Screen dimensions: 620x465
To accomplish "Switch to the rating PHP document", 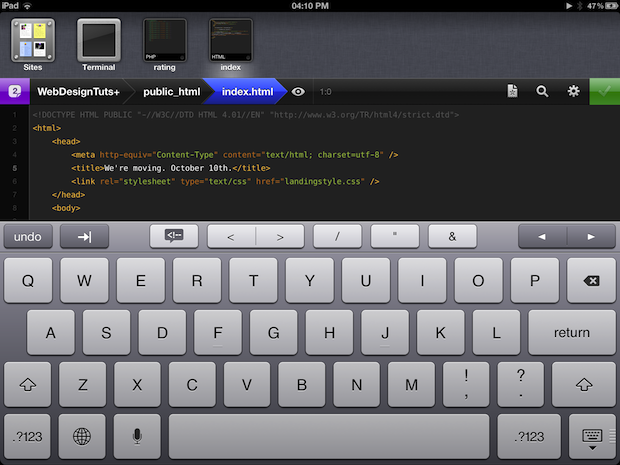I will [x=164, y=40].
